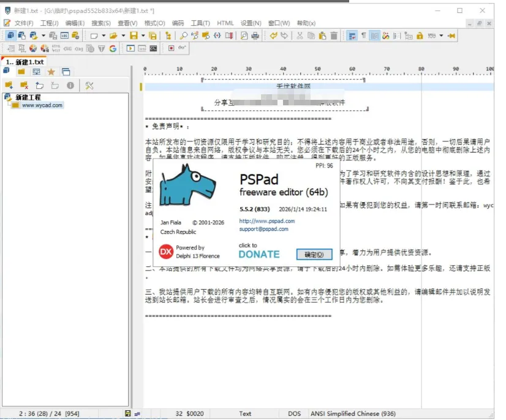The width and height of the screenshot is (506, 420).
Task: Open the new file dropdown arrow
Action: point(104,36)
